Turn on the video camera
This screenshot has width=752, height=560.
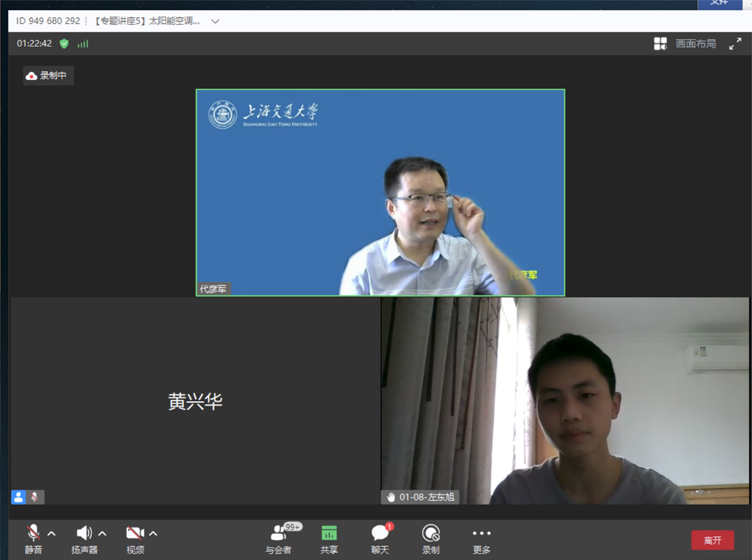[x=135, y=533]
